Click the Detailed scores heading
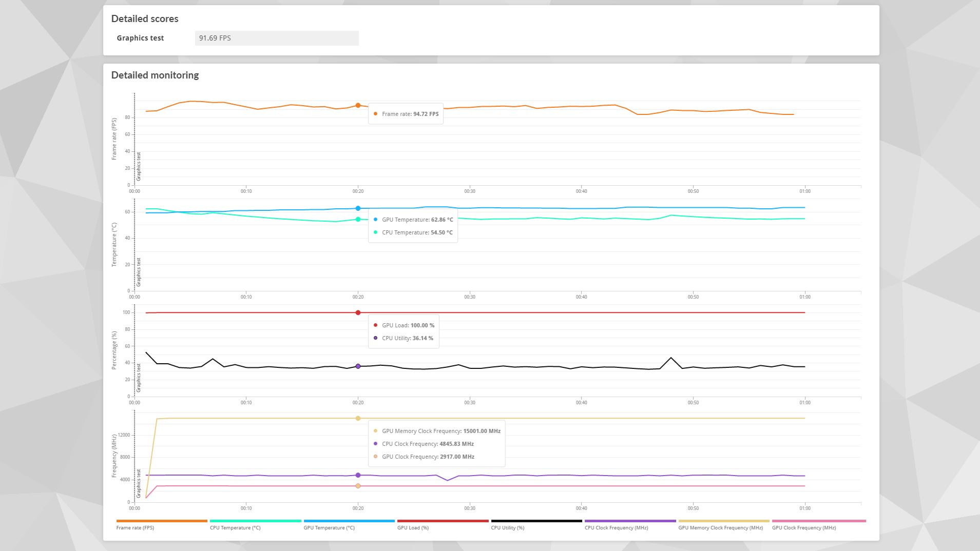Screen dimensions: 980x551 [145, 18]
